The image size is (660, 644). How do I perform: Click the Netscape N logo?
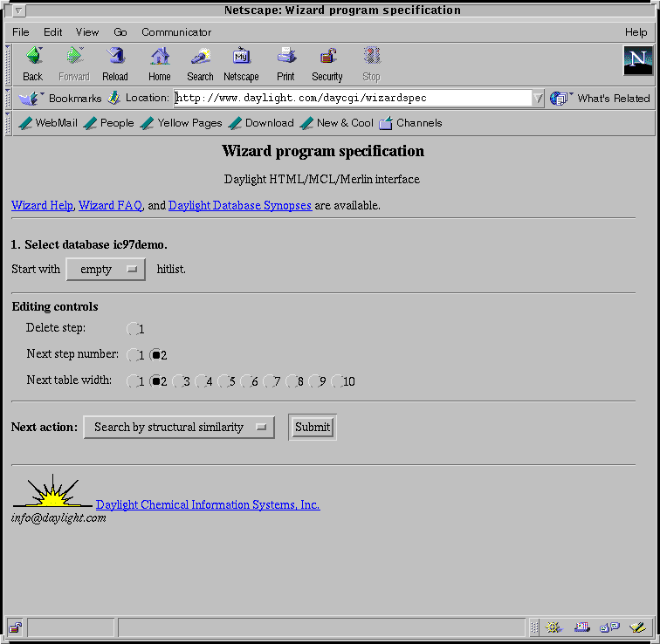pos(637,60)
